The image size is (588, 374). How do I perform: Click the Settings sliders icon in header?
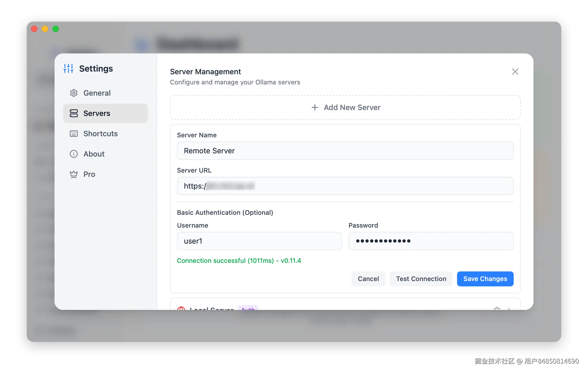68,68
